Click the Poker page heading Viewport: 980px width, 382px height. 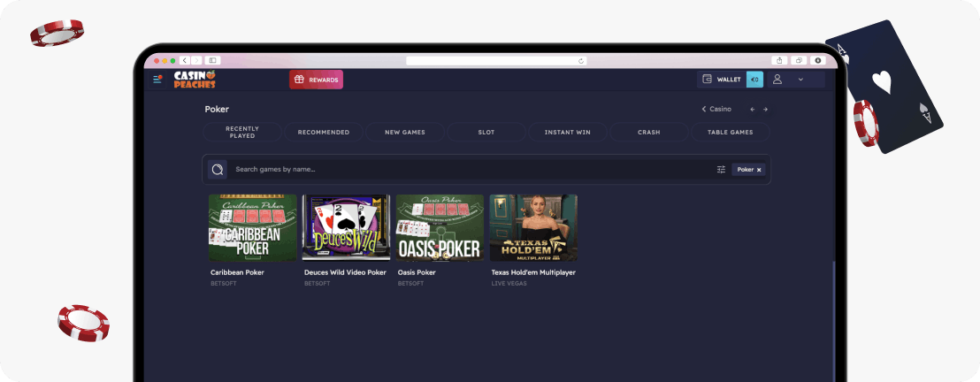217,110
